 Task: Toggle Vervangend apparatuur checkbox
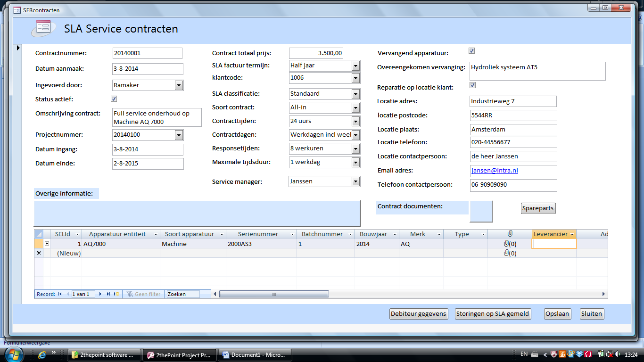[x=471, y=51]
